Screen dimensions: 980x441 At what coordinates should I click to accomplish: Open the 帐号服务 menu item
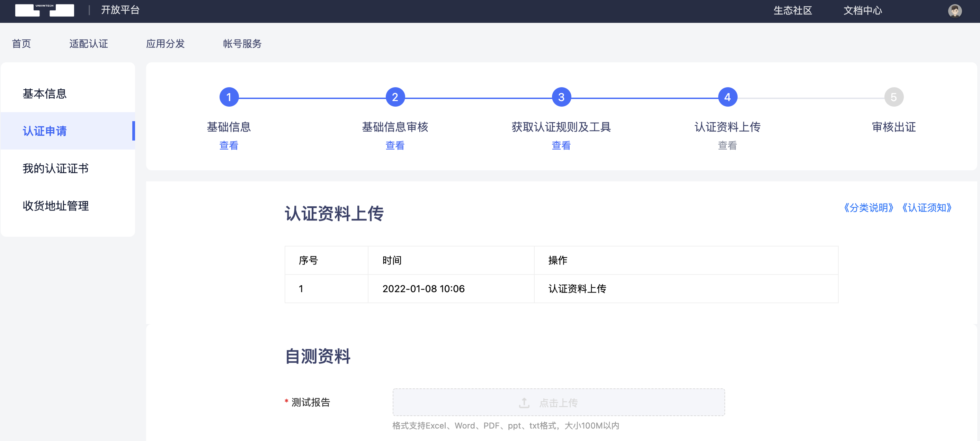coord(242,44)
